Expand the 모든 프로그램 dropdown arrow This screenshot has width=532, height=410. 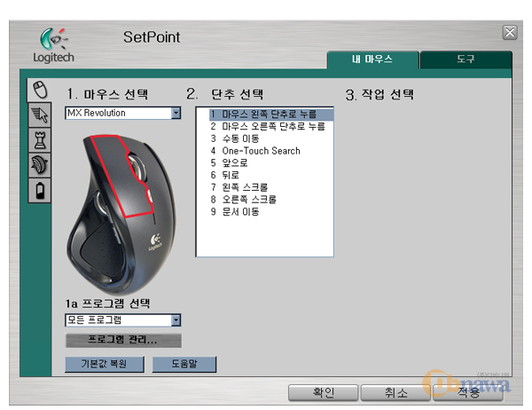[176, 320]
